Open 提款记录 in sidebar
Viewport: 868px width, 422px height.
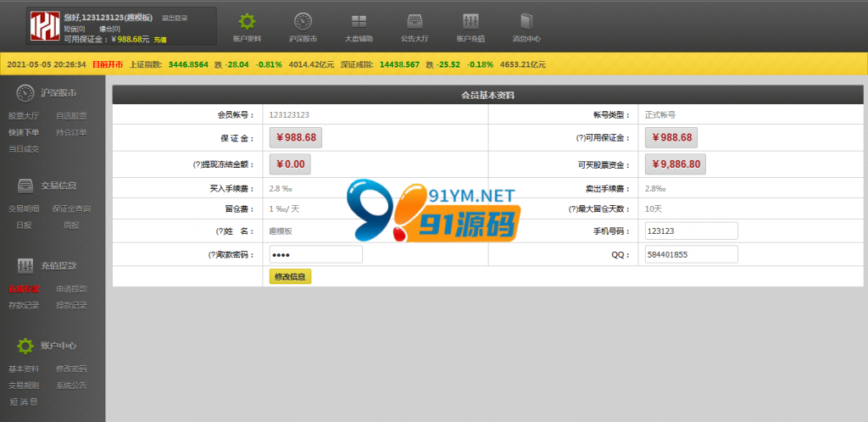71,305
